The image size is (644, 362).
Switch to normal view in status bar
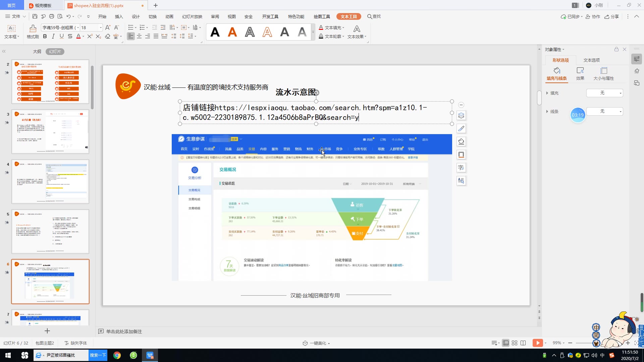click(x=506, y=343)
